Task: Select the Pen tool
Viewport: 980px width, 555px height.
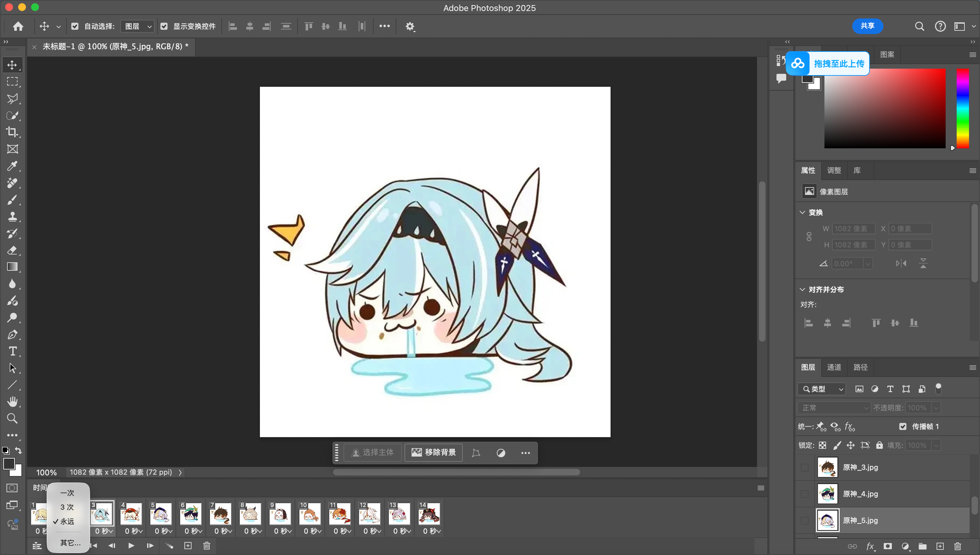Action: pos(12,334)
